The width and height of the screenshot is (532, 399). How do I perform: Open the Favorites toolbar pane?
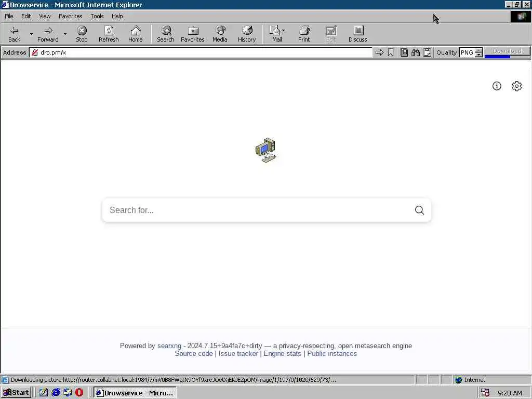click(x=193, y=34)
